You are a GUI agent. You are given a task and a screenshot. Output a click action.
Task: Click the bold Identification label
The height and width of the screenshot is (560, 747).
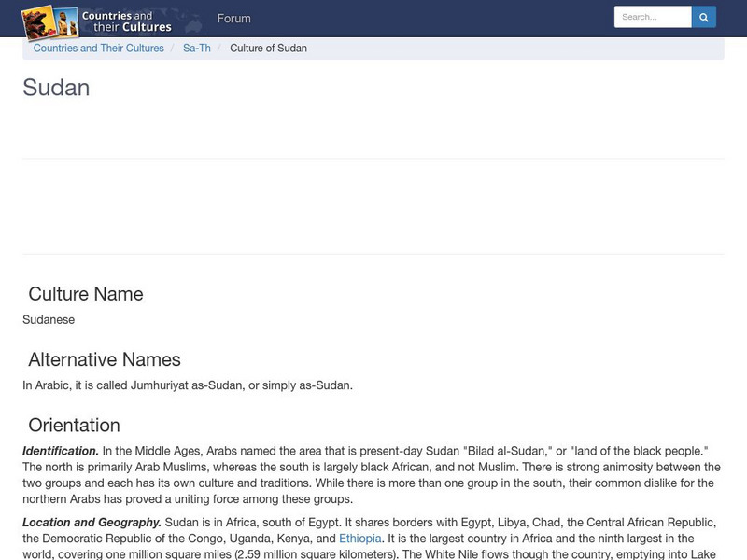point(61,451)
